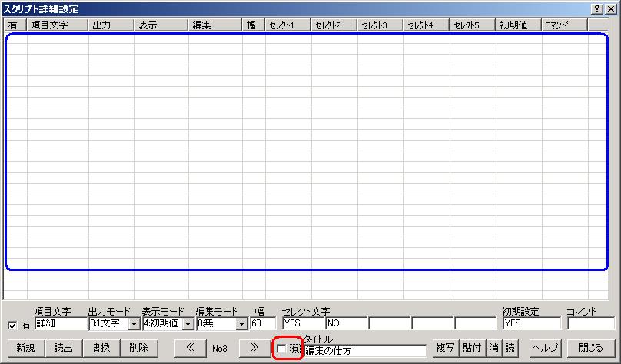
Task: Expand the 表示モード combo box
Action: [188, 324]
